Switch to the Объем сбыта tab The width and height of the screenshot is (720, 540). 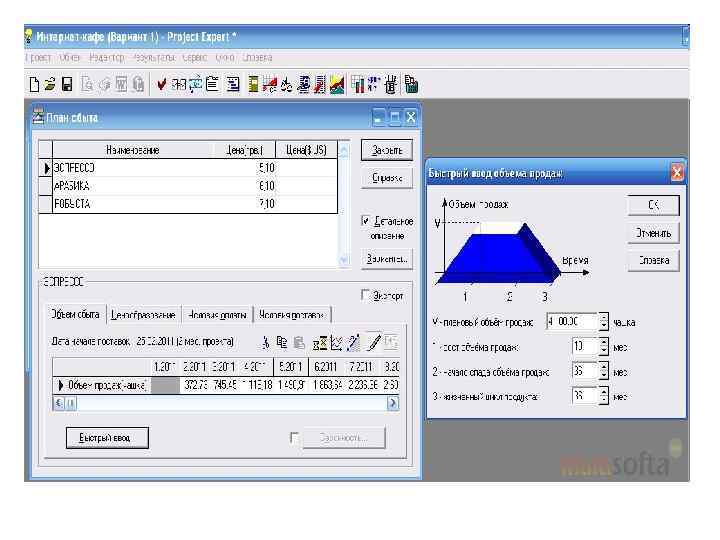click(75, 315)
